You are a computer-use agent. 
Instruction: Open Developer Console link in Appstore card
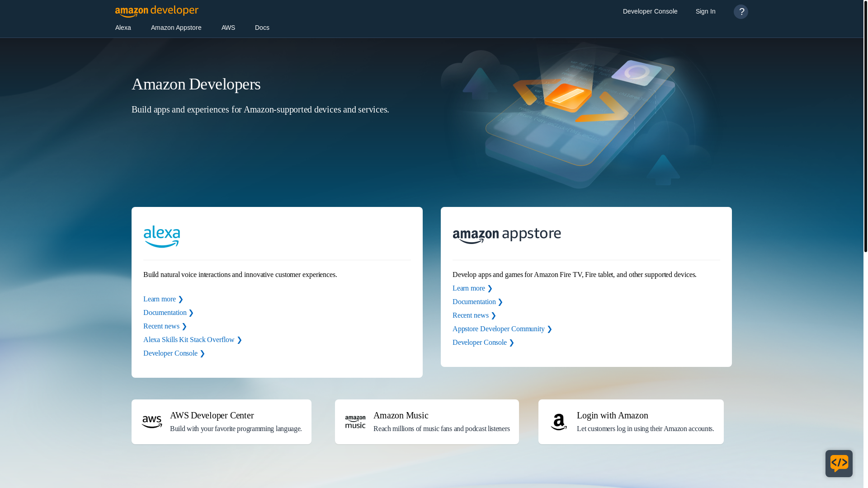(483, 343)
